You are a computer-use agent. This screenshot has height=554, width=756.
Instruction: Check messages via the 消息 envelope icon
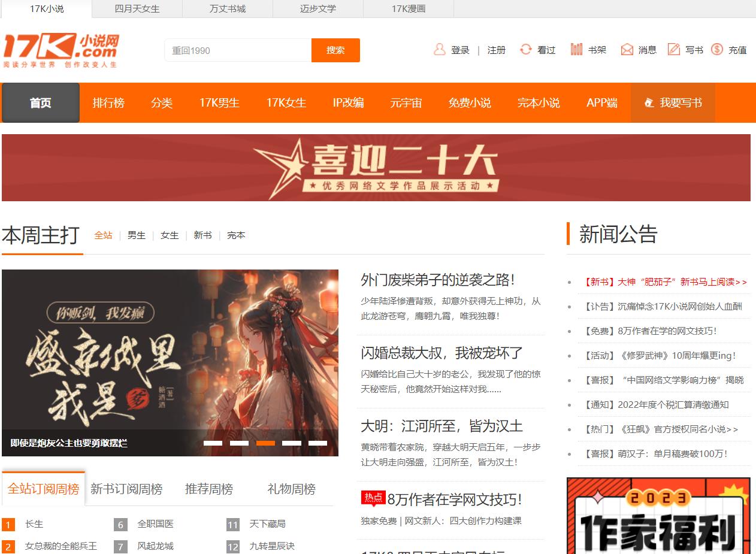pyautogui.click(x=627, y=50)
